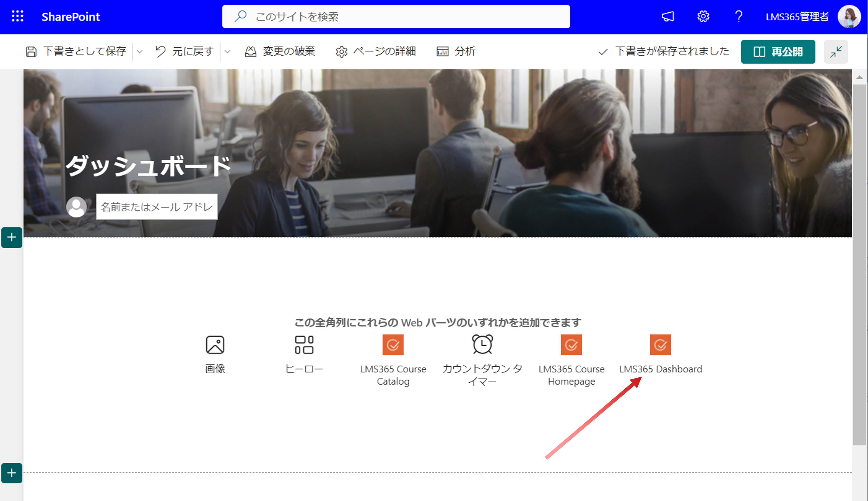Screen dimensions: 868x501
Task: Expand the save as draft dropdown arrow
Action: 139,52
